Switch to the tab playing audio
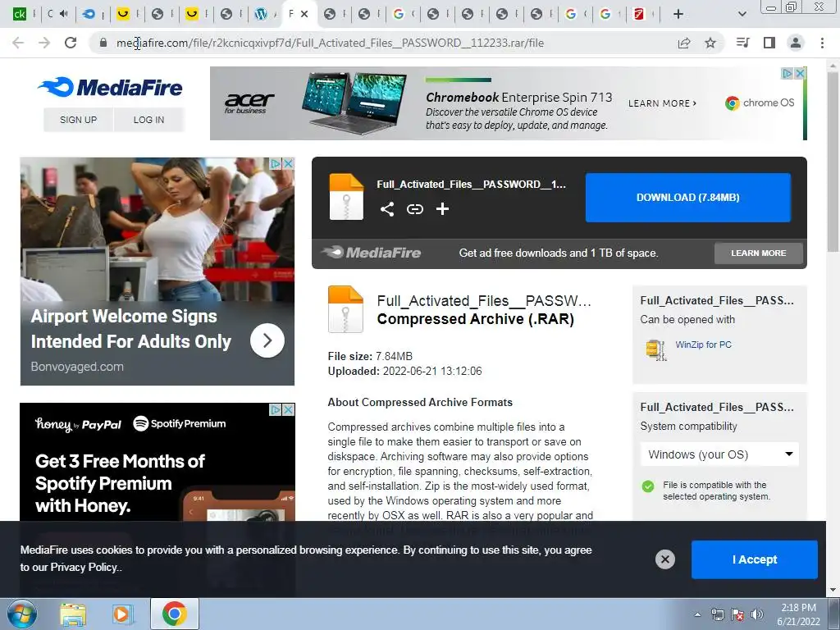 57,14
